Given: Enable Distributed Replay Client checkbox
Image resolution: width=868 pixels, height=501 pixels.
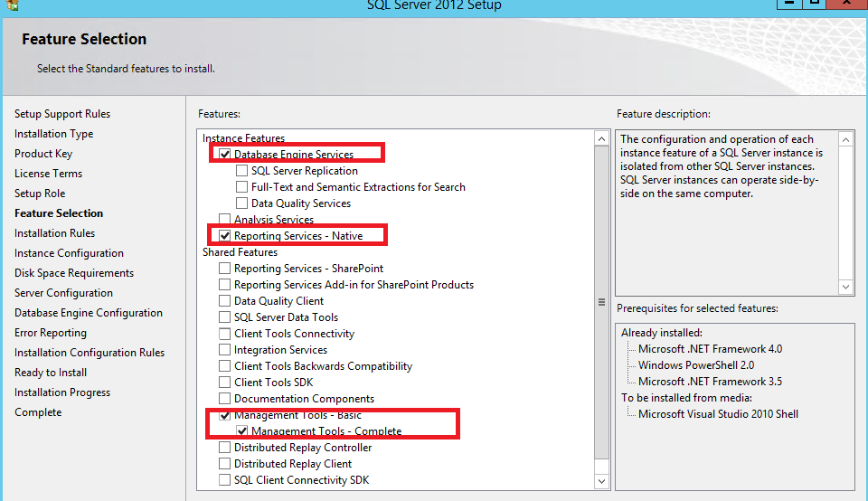Looking at the screenshot, I should point(225,464).
